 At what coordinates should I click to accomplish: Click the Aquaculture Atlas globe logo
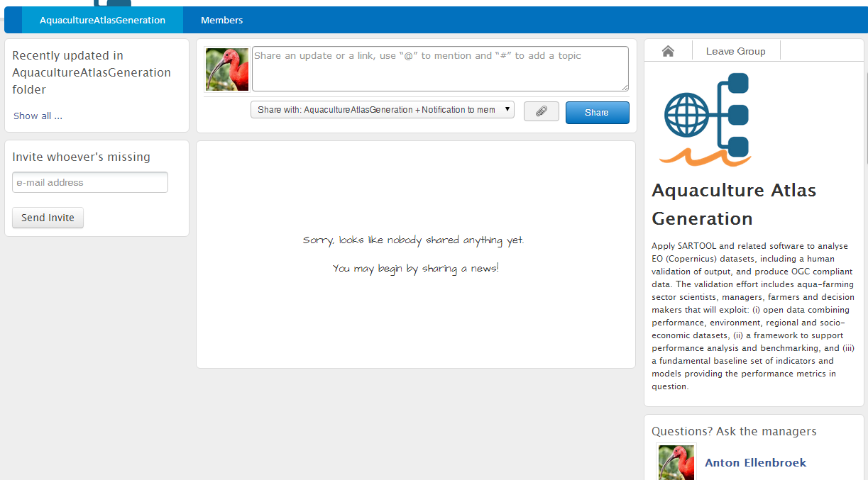(705, 120)
